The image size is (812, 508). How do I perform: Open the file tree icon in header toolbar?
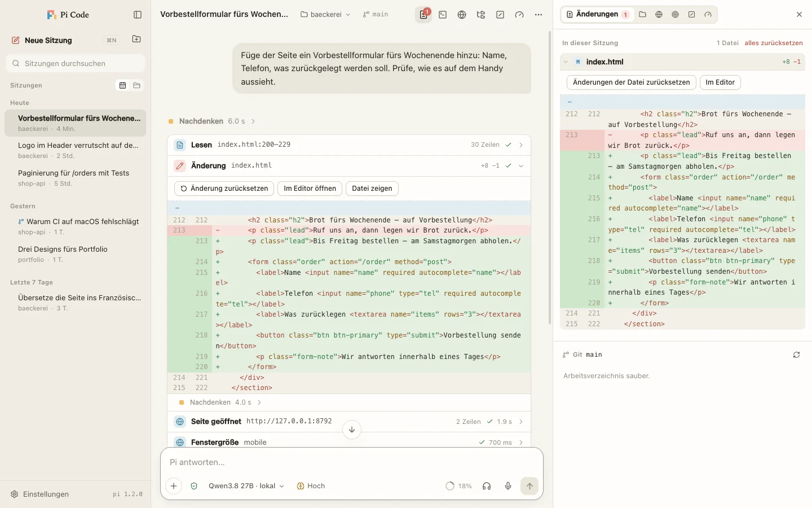coord(481,15)
